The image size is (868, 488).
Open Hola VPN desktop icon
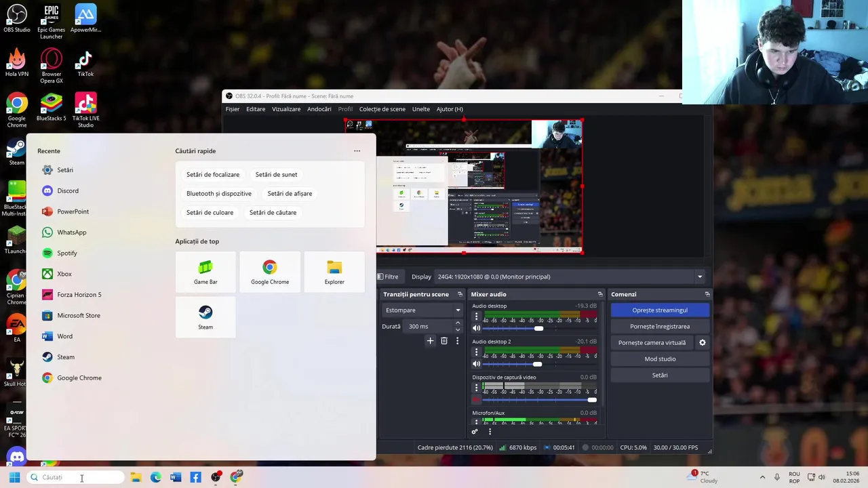(x=17, y=62)
